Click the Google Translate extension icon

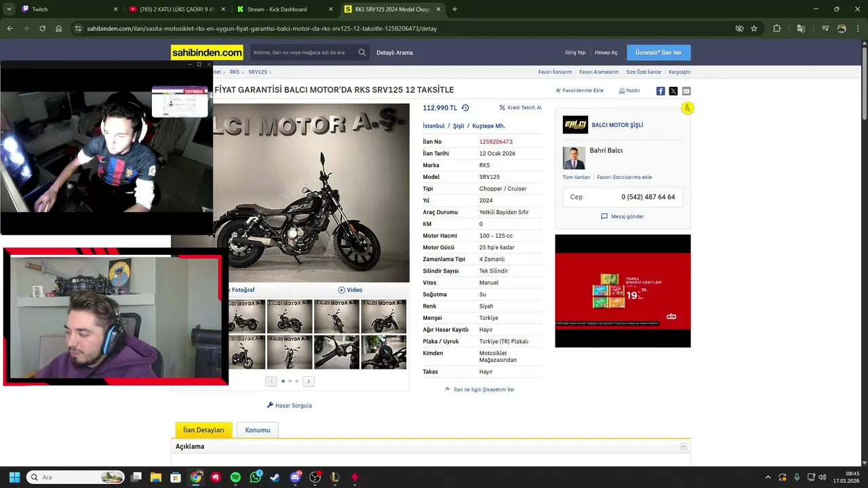pos(801,28)
